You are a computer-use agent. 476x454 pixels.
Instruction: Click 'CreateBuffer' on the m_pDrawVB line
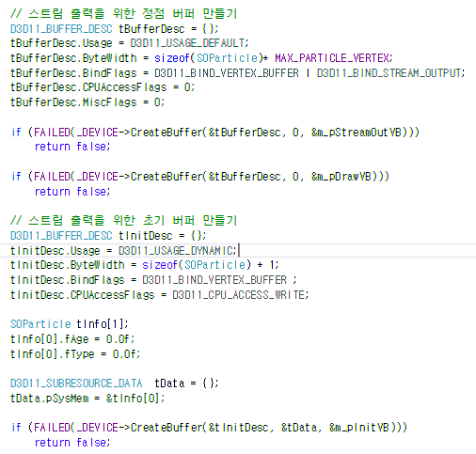[x=167, y=177]
